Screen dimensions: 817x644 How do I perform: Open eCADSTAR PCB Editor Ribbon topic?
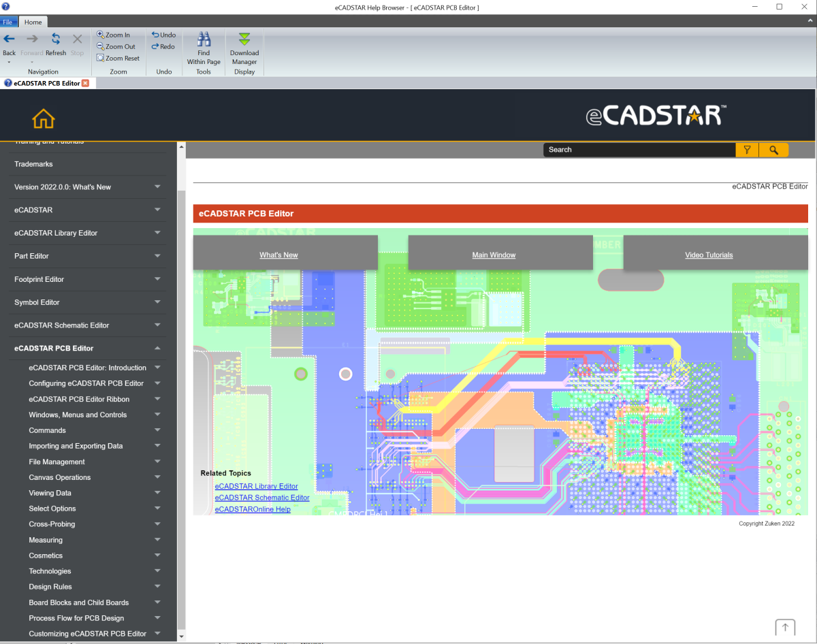click(x=79, y=399)
